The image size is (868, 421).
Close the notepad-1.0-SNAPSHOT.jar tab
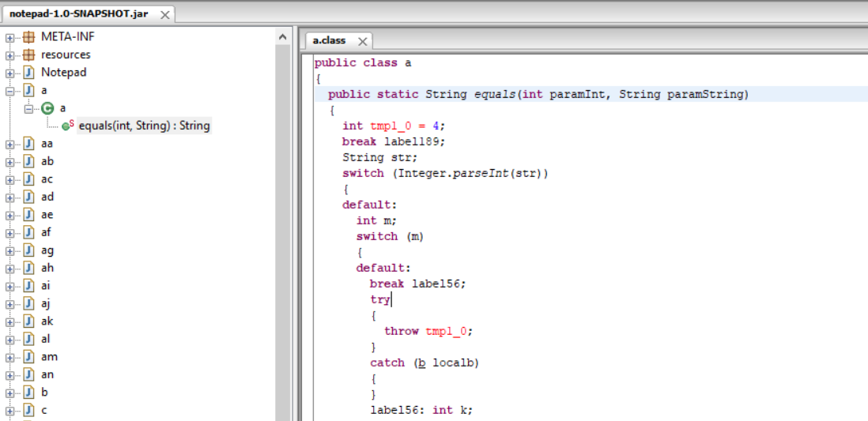[164, 15]
